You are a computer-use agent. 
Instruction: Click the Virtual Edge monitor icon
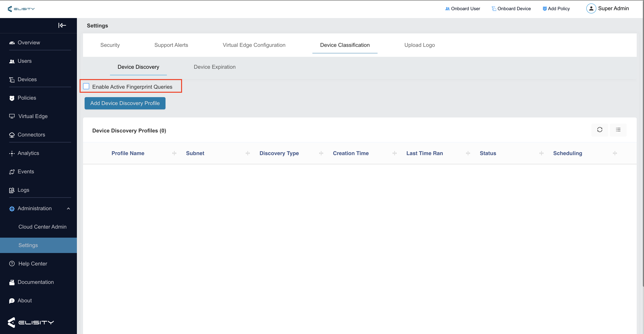[x=12, y=116]
